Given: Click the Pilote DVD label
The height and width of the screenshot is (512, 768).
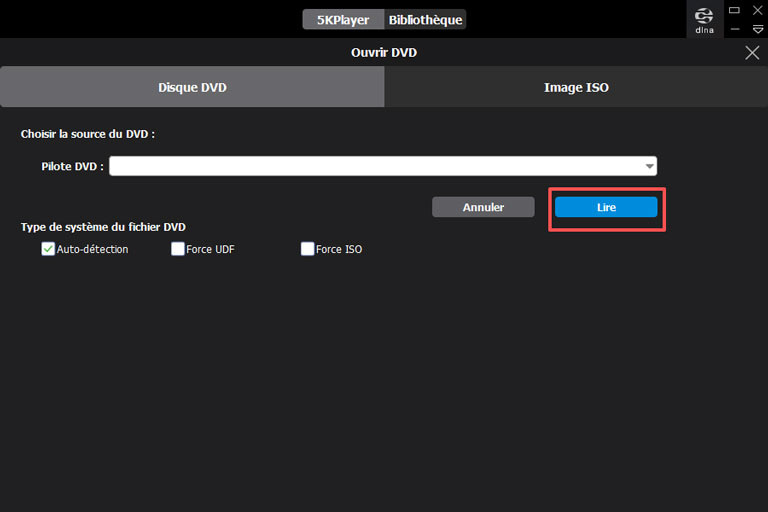Looking at the screenshot, I should (x=72, y=167).
